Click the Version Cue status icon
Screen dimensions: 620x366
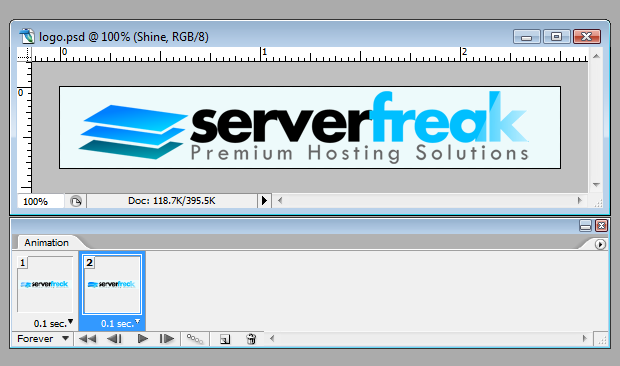(76, 201)
